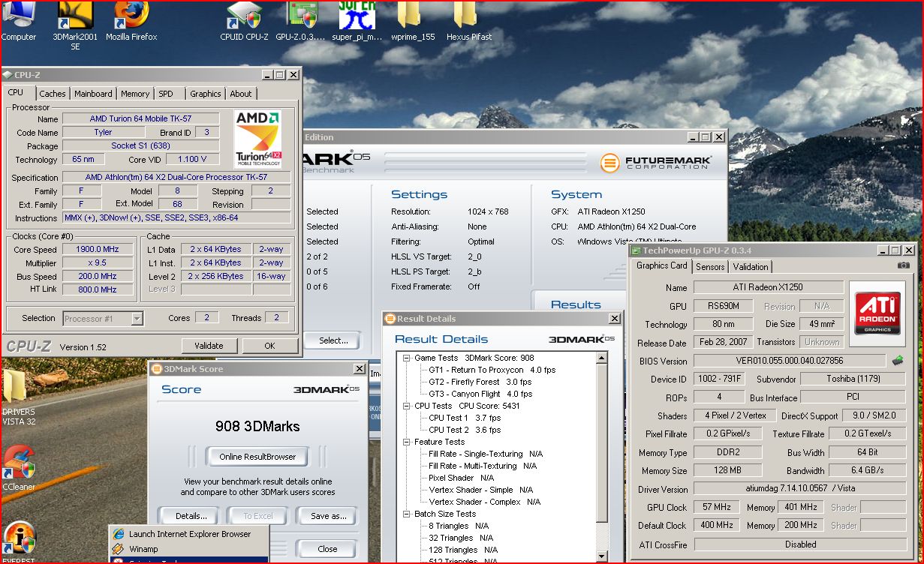Image resolution: width=924 pixels, height=564 pixels.
Task: Open the About tab in CPU-Z
Action: pos(241,94)
